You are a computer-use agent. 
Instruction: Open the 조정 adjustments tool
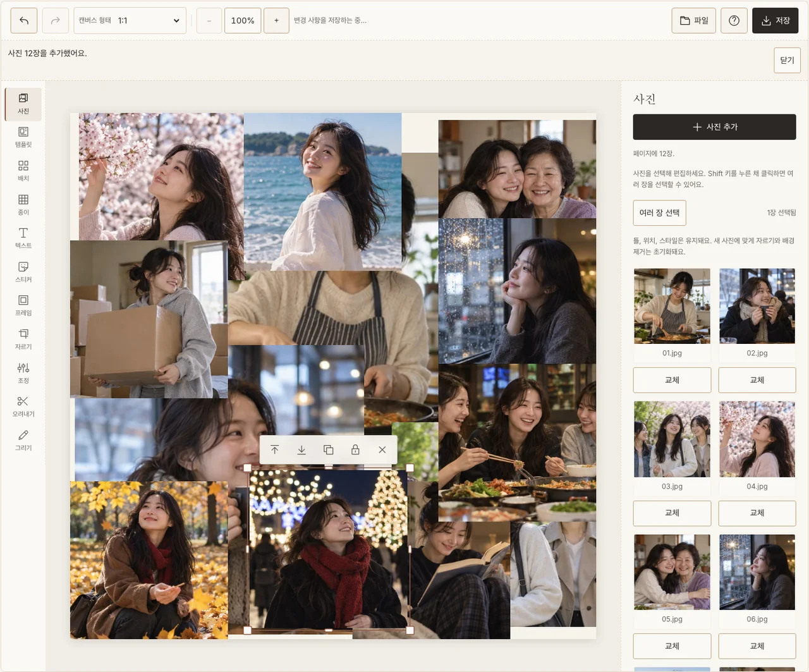(x=23, y=373)
